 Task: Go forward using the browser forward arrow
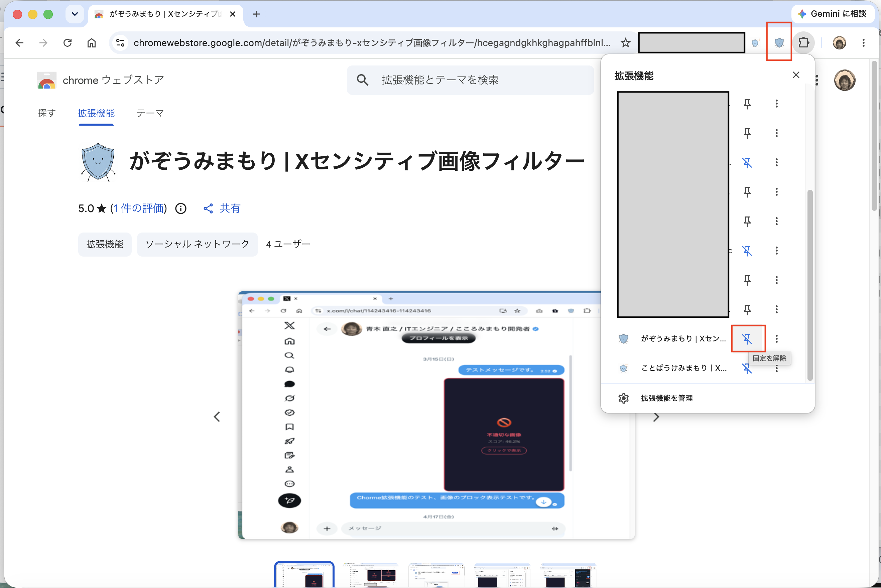click(x=43, y=43)
